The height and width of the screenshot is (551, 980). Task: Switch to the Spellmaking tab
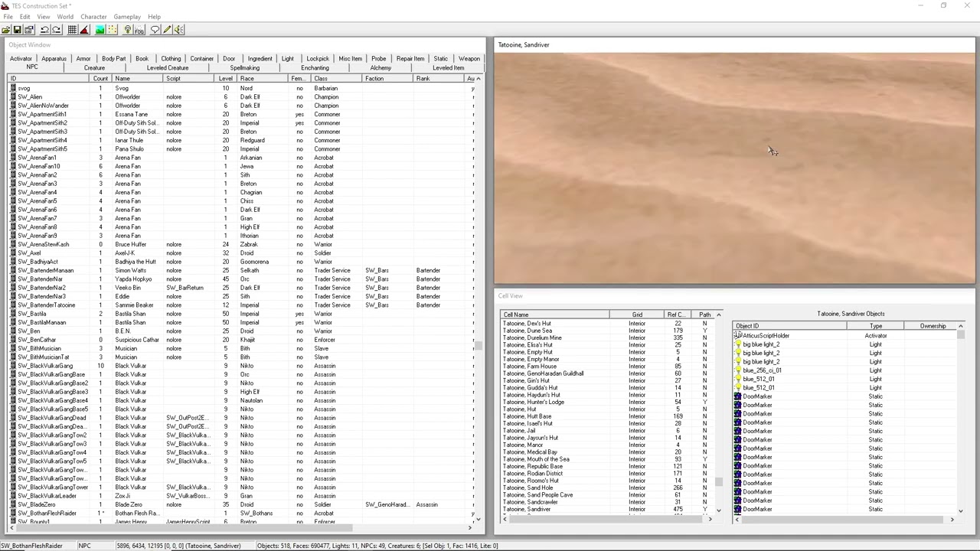245,68
